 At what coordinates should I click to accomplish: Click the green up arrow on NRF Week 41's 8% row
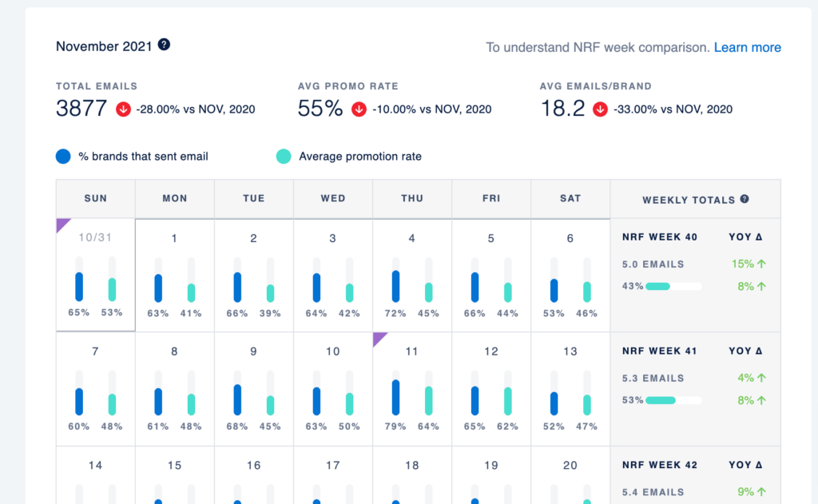click(x=761, y=400)
